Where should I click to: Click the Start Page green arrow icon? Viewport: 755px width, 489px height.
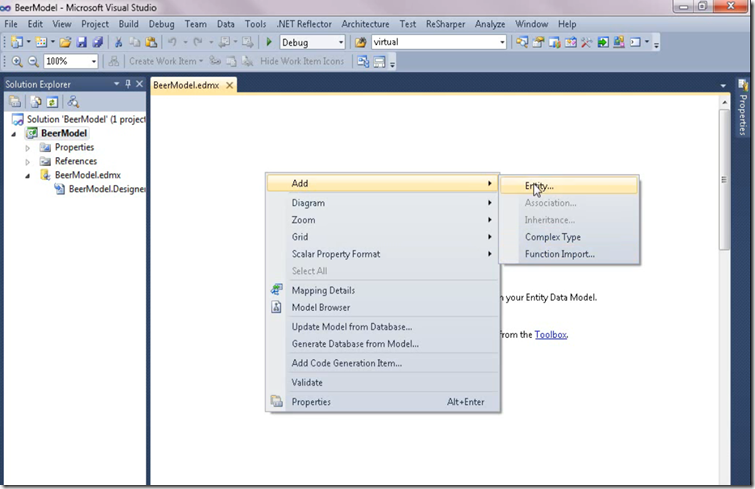click(x=603, y=42)
